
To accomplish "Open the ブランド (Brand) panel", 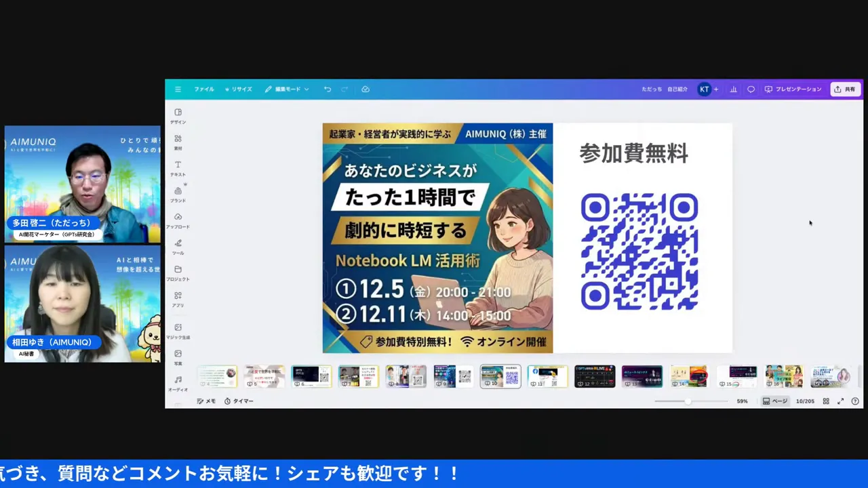I will [x=178, y=191].
